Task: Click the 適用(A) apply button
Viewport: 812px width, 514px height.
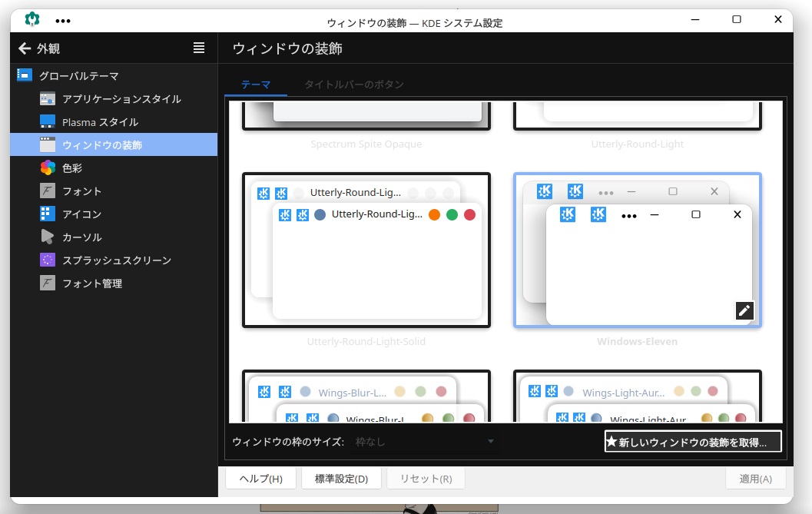Action: pyautogui.click(x=756, y=479)
